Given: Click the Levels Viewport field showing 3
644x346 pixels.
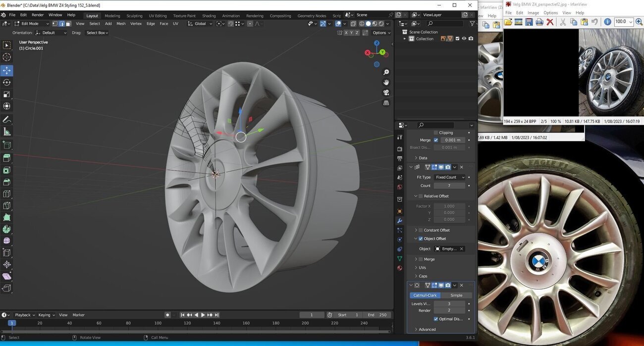Looking at the screenshot, I should click(449, 304).
